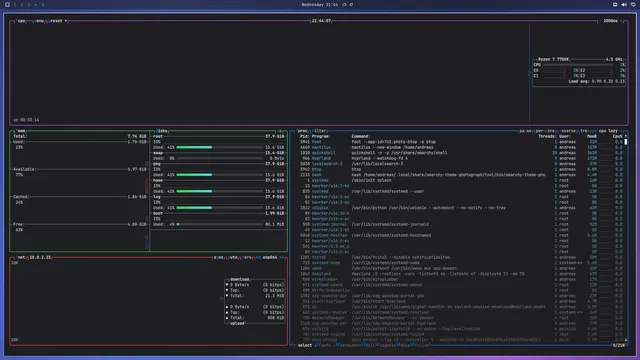
Task: Select the nautilus process row
Action: [460, 147]
